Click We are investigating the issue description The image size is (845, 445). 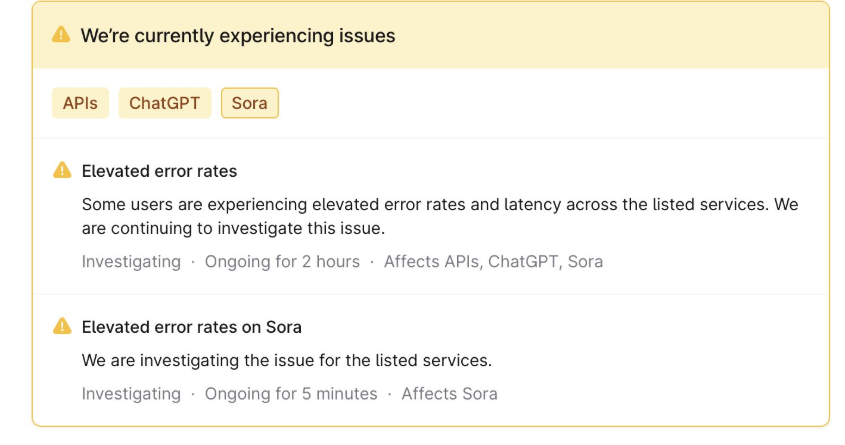click(287, 360)
